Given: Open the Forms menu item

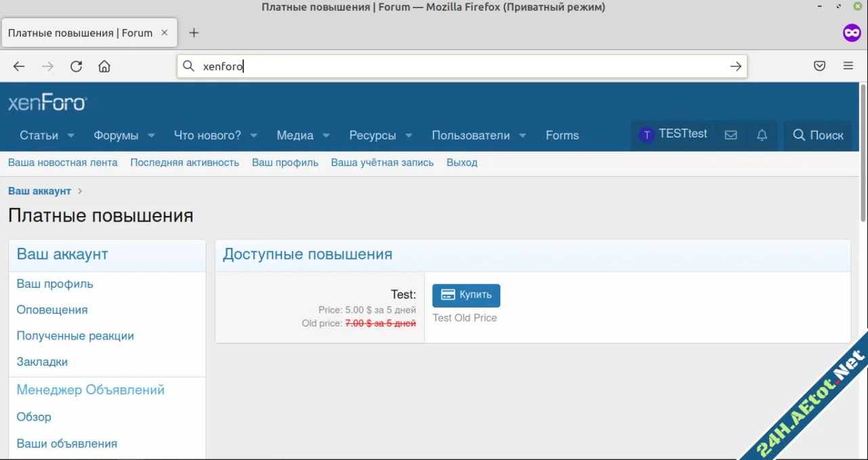Looking at the screenshot, I should point(562,135).
